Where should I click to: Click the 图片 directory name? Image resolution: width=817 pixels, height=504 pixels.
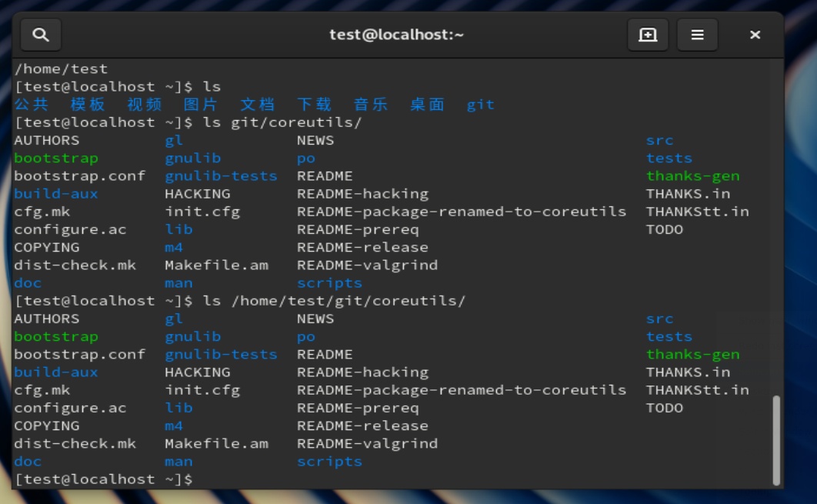pyautogui.click(x=201, y=104)
